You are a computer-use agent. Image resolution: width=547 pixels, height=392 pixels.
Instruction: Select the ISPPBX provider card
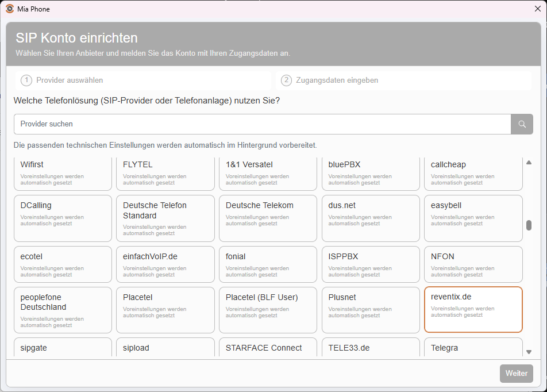(x=371, y=264)
